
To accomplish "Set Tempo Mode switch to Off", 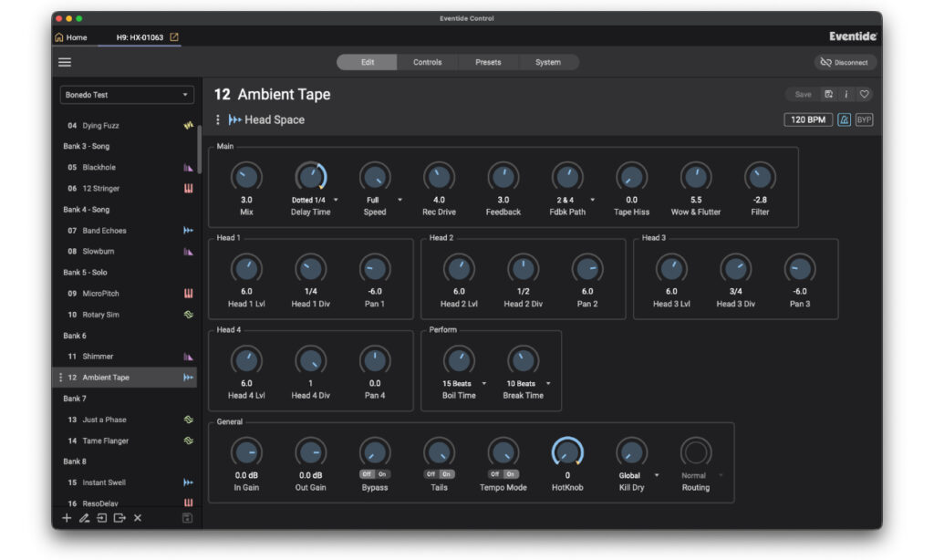I will tap(494, 474).
